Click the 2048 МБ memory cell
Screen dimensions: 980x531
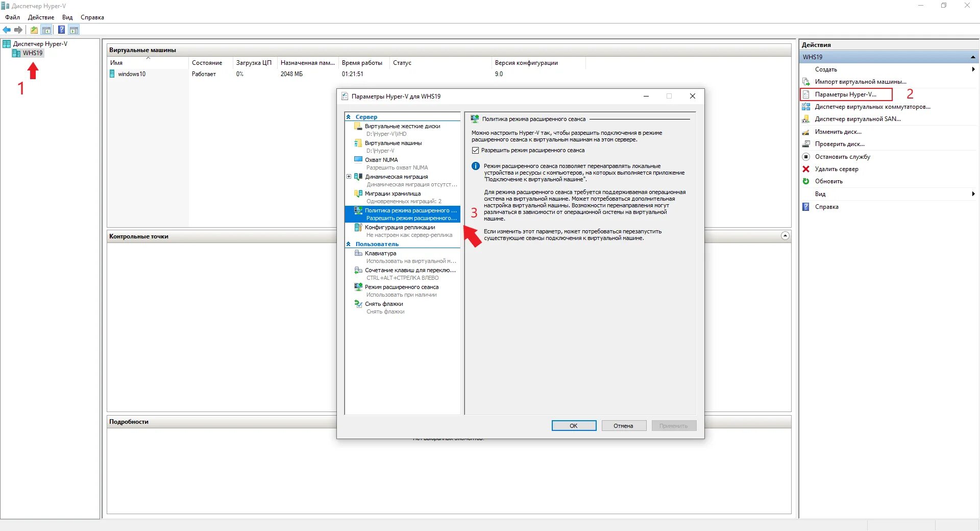coord(291,74)
